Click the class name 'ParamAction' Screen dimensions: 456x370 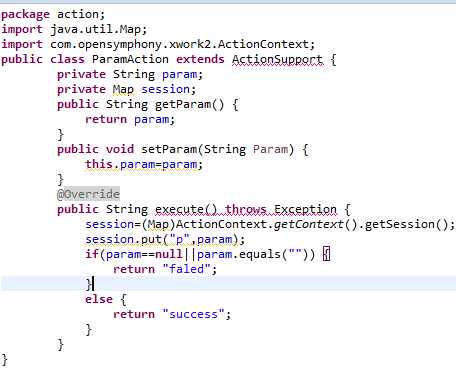tap(130, 59)
